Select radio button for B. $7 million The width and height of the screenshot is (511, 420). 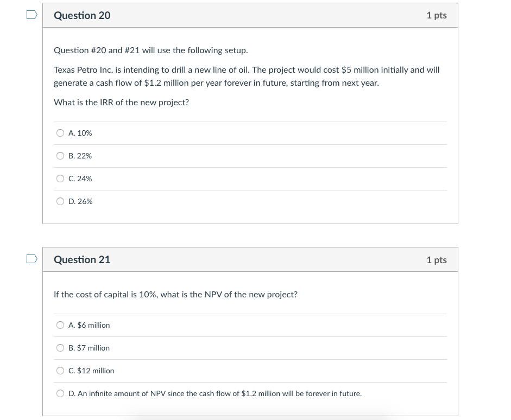[60, 348]
